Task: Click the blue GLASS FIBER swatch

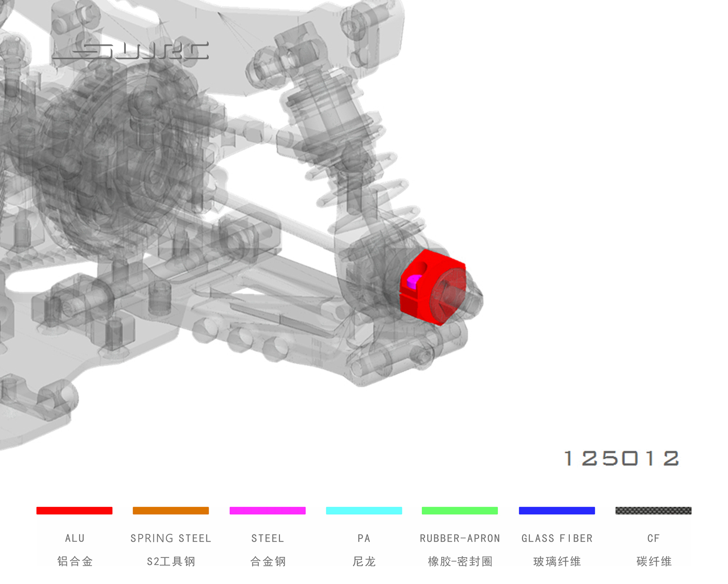Action: tap(557, 510)
